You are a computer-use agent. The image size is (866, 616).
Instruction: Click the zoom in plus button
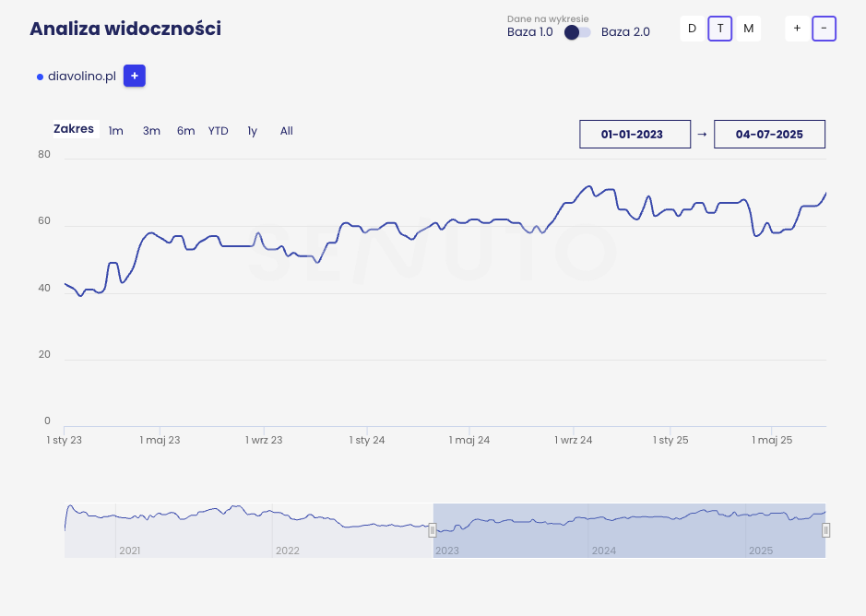pos(797,29)
